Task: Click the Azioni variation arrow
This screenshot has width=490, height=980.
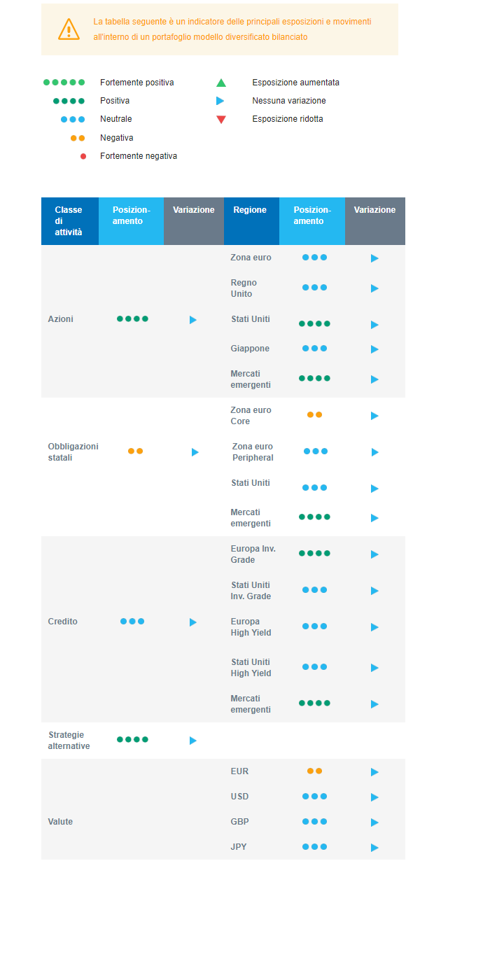Action: pos(193,320)
